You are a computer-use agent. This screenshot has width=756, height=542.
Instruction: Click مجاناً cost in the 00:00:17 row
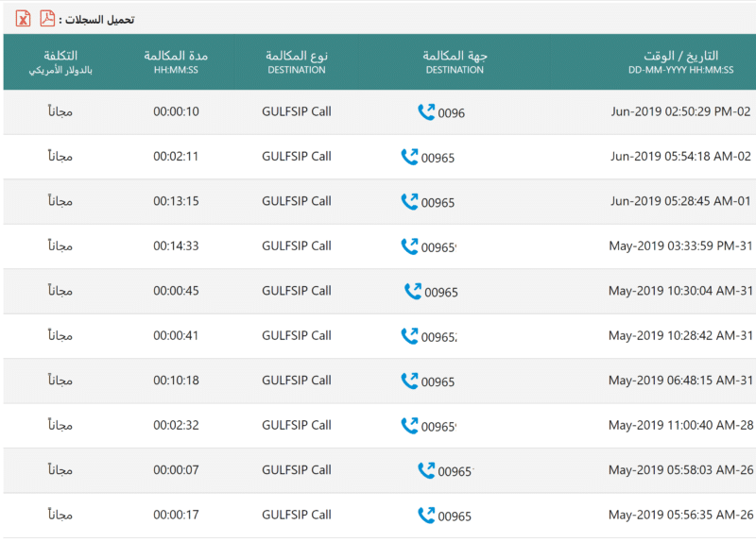click(x=60, y=515)
